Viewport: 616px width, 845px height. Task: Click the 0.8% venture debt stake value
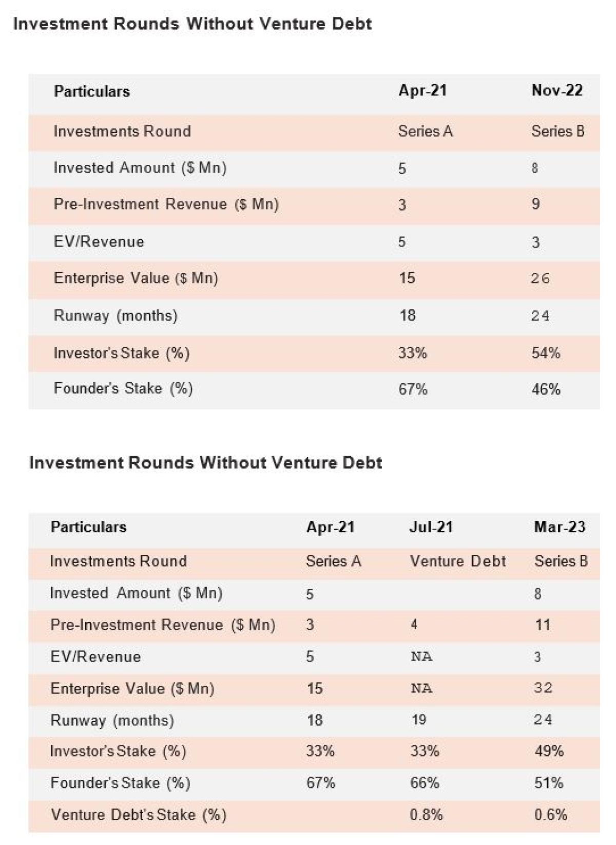426,815
